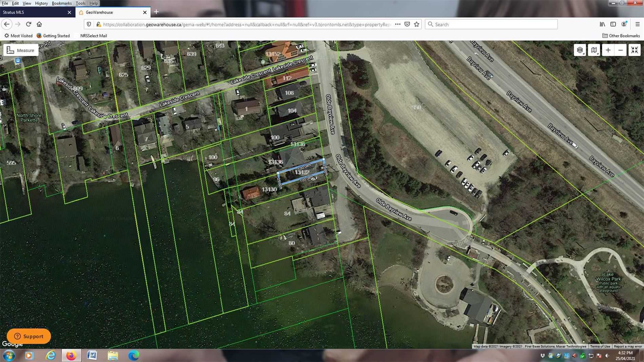Save page to Pocket
644x362 pixels.
tap(407, 24)
